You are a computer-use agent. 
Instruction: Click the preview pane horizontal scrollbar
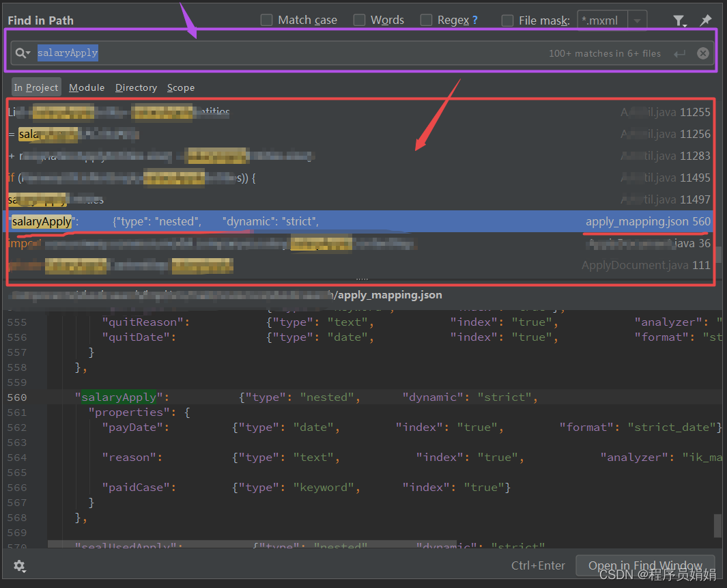click(x=253, y=543)
